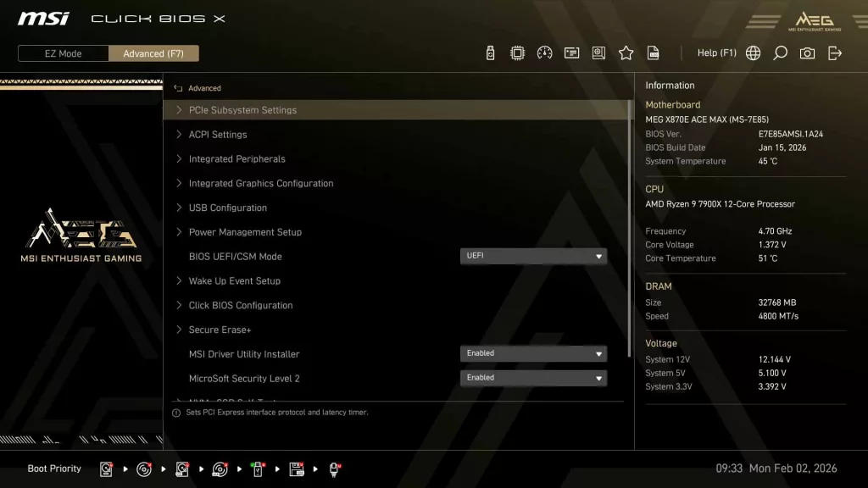Select the USB flash drive in Boot Priority bar

point(257,469)
